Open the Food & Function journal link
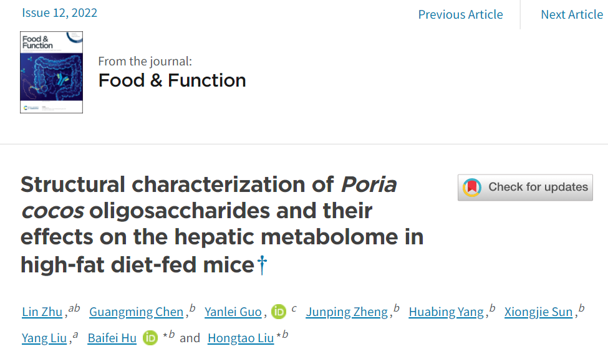This screenshot has width=608, height=364. click(x=172, y=80)
